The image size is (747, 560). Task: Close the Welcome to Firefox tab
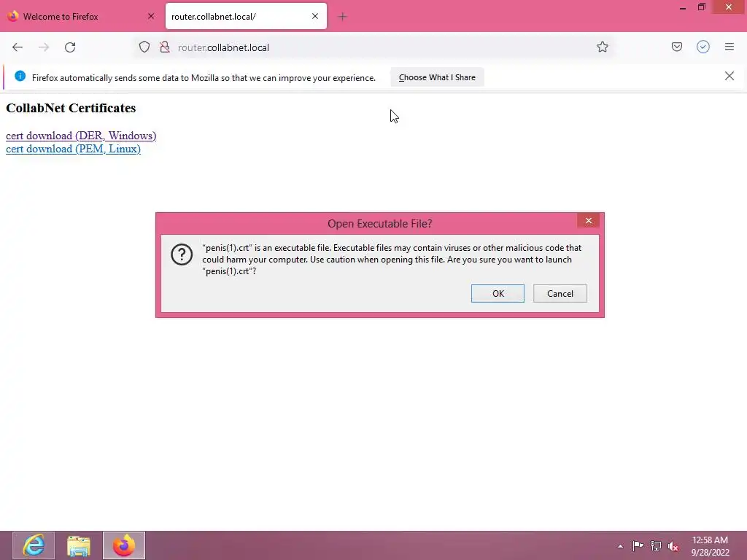click(151, 16)
